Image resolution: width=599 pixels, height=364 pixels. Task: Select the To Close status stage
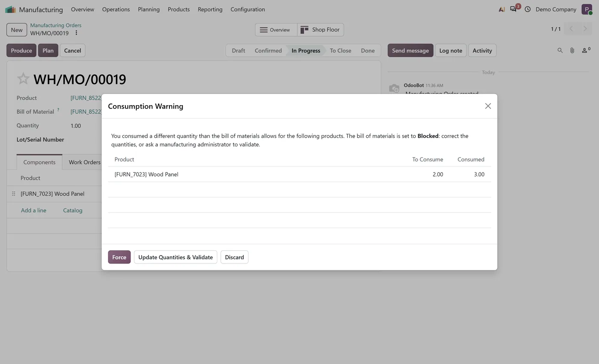pos(341,50)
